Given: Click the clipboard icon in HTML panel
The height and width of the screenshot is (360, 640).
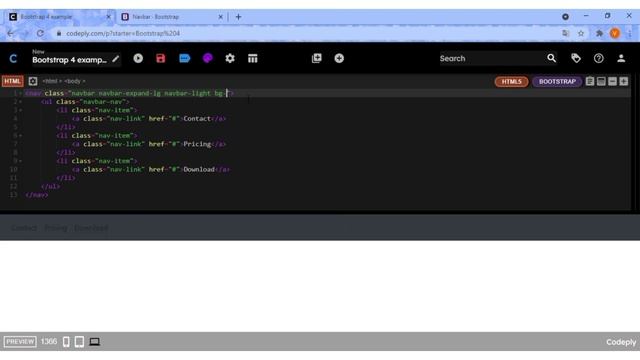Looking at the screenshot, I should click(x=590, y=81).
